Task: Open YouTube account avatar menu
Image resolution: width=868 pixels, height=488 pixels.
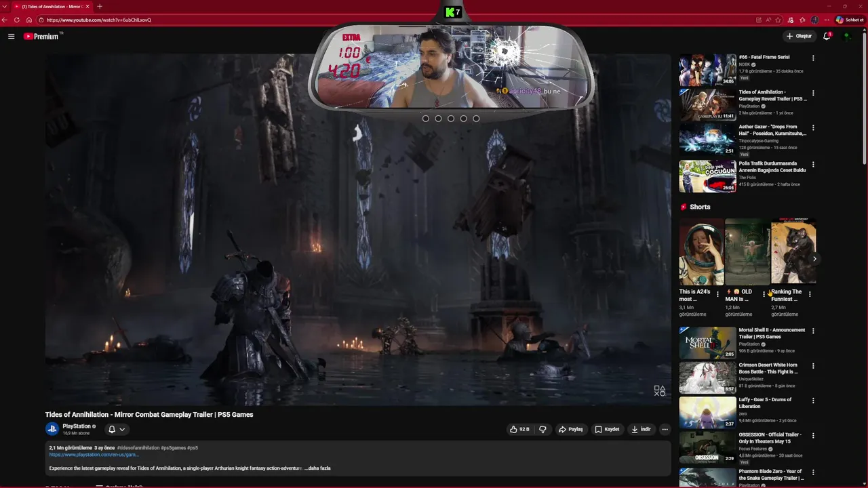Action: coord(847,36)
